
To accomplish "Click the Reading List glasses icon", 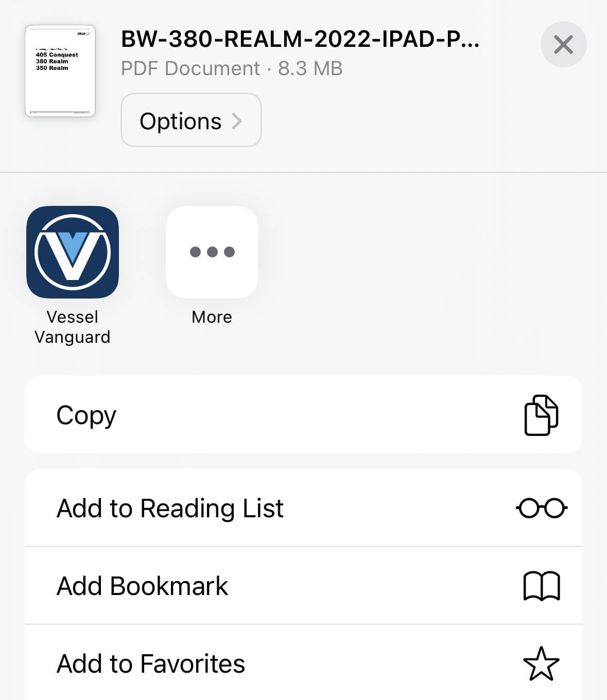I will pyautogui.click(x=541, y=508).
